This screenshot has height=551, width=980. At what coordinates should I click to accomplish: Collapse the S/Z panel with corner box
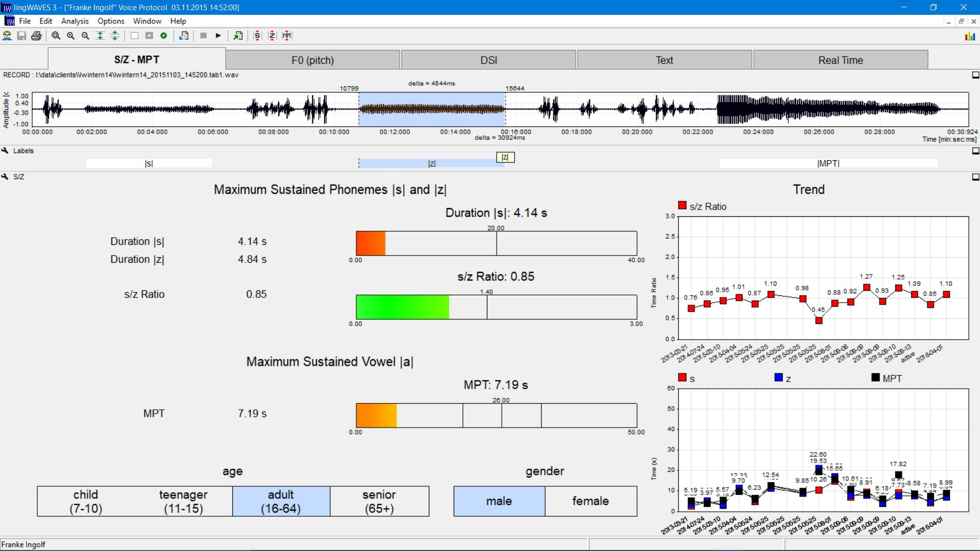975,177
